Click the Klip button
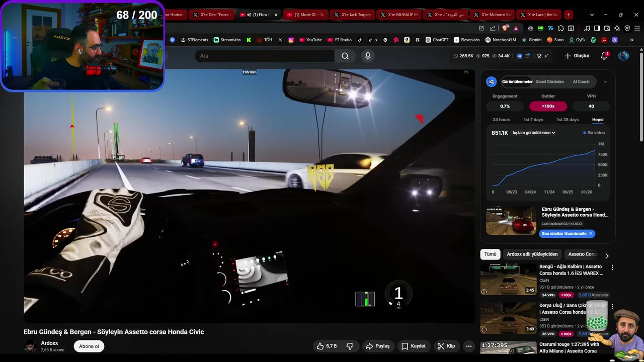This screenshot has height=362, width=644. [x=446, y=346]
